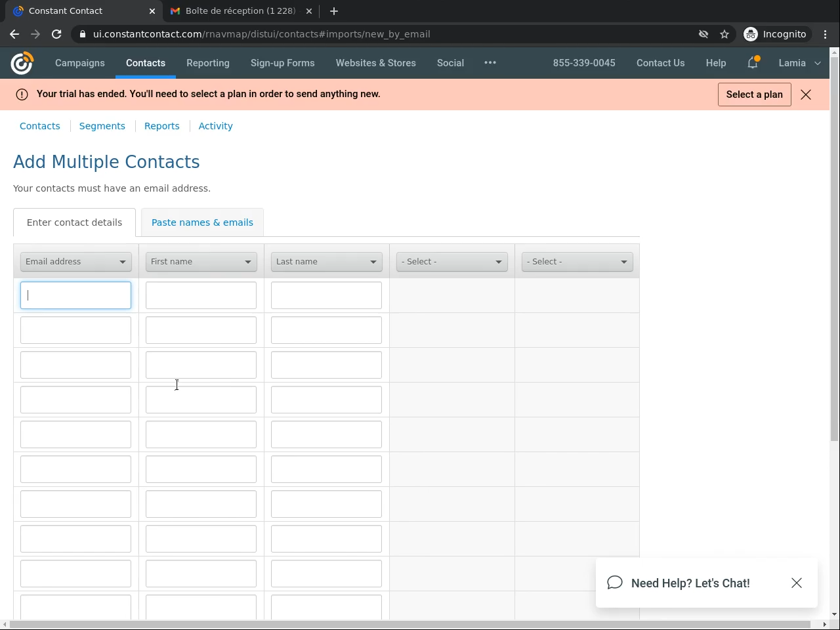
Task: Click the horizontal page scrollbar
Action: point(410,624)
